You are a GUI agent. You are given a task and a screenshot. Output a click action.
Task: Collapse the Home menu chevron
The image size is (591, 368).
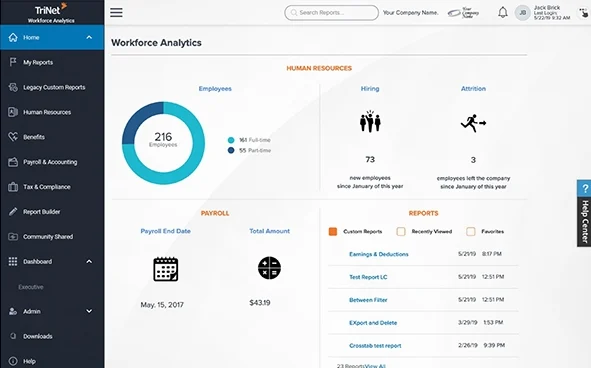tap(89, 37)
